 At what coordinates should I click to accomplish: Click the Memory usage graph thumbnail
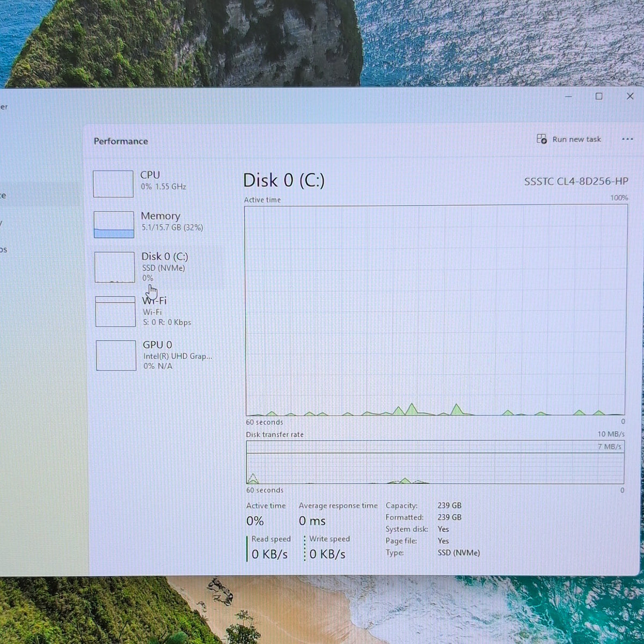[x=114, y=224]
